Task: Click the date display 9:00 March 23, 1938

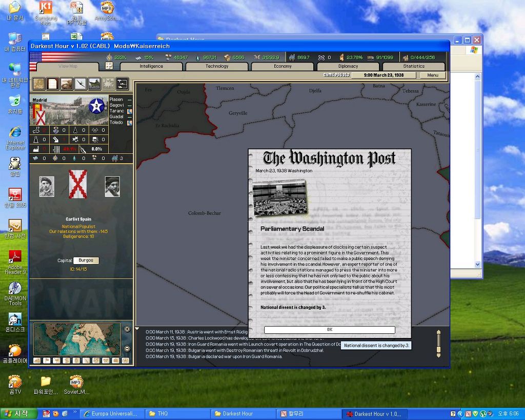Action: point(383,75)
